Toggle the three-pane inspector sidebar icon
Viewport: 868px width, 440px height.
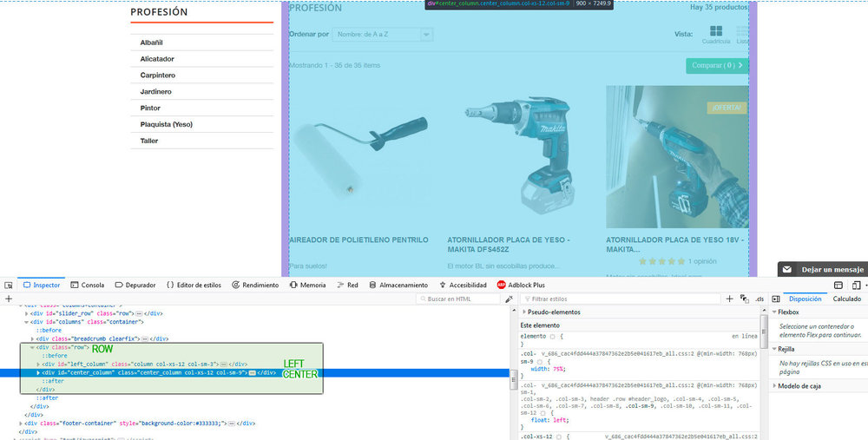775,299
